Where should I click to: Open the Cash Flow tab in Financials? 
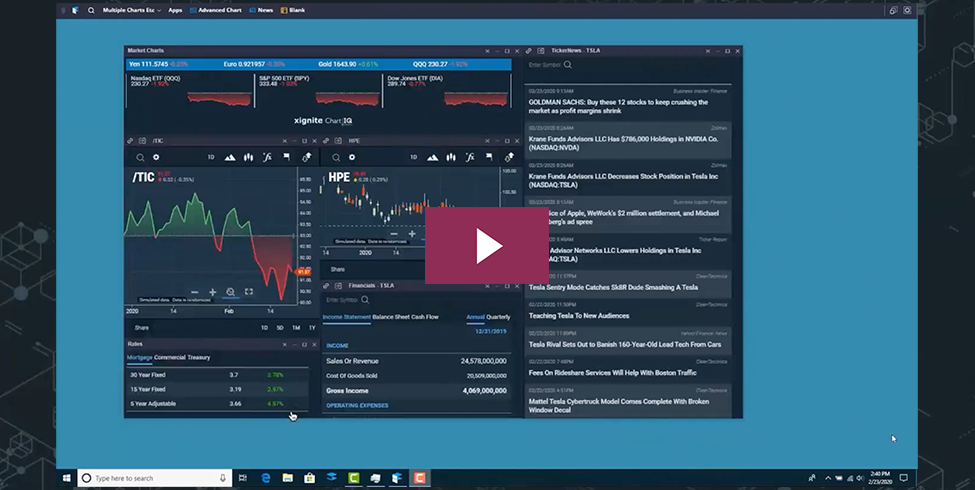(x=425, y=317)
